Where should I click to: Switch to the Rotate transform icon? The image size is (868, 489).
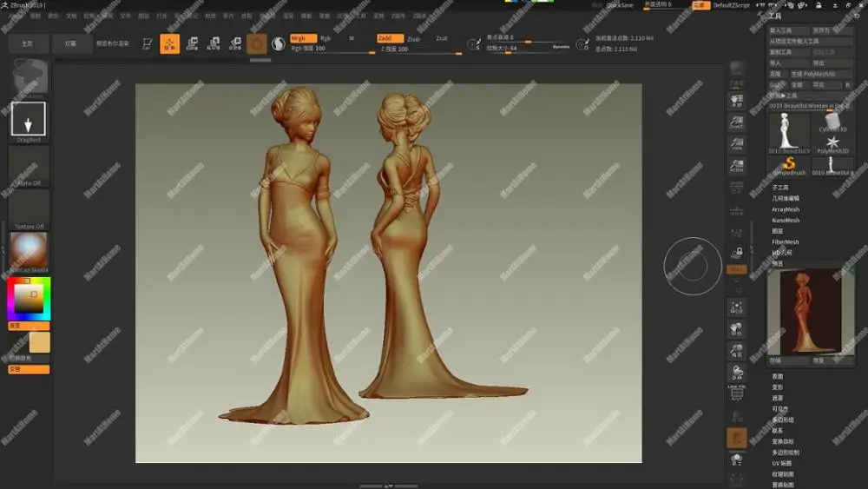(x=235, y=43)
